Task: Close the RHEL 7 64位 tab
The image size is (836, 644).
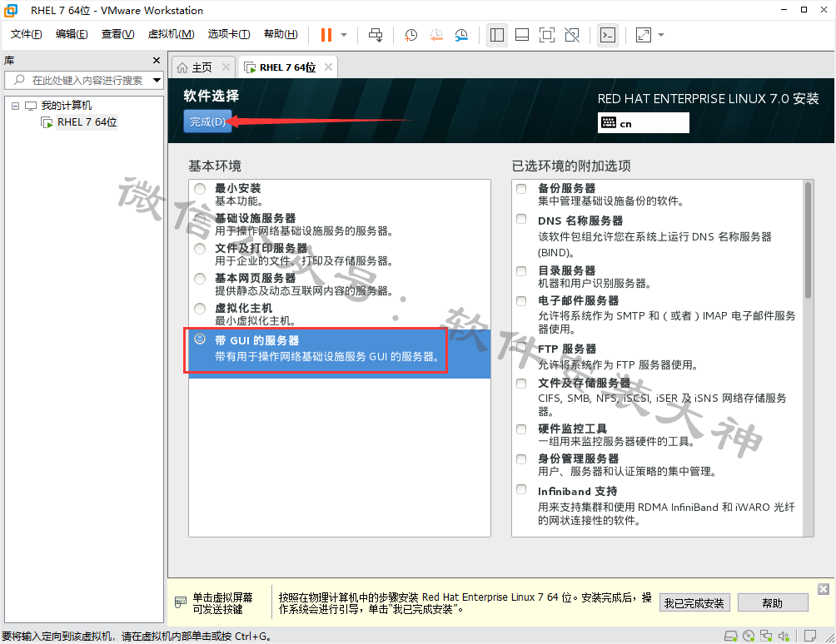Action: coord(328,67)
